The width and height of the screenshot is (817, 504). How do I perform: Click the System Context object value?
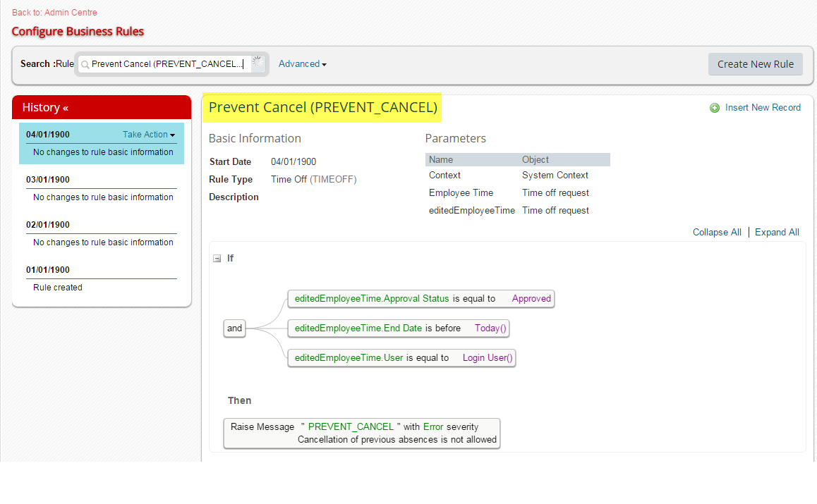click(555, 176)
